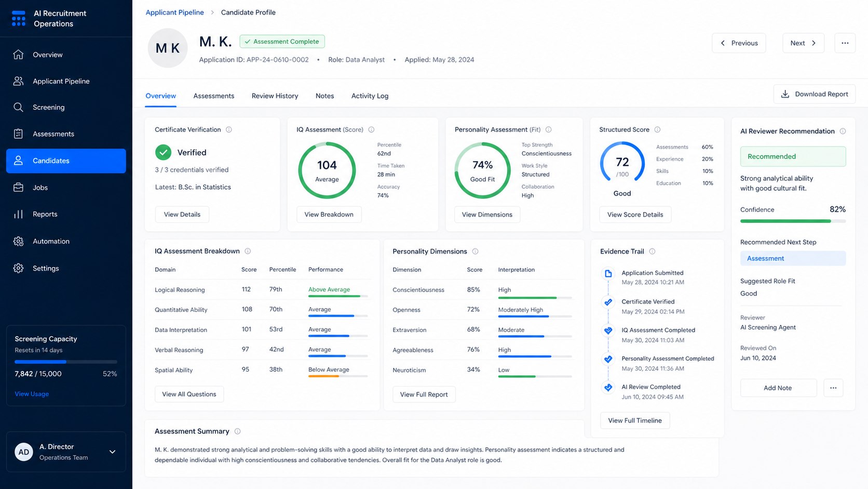Click info icon beside Personality Assessment (Fit)
868x489 pixels.
coord(548,129)
